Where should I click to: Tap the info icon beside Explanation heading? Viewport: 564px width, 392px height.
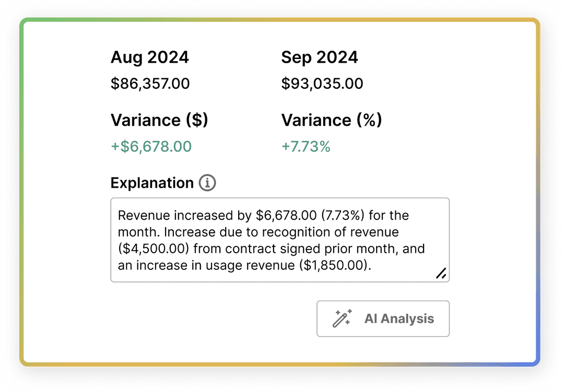click(208, 183)
